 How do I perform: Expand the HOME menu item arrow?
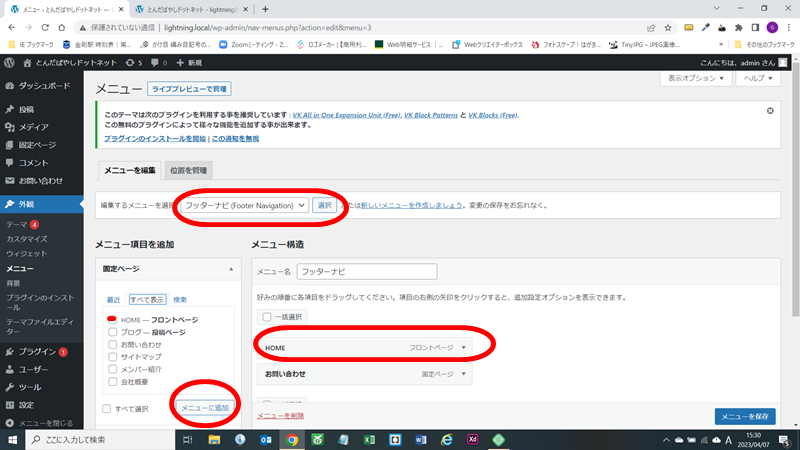pyautogui.click(x=464, y=348)
